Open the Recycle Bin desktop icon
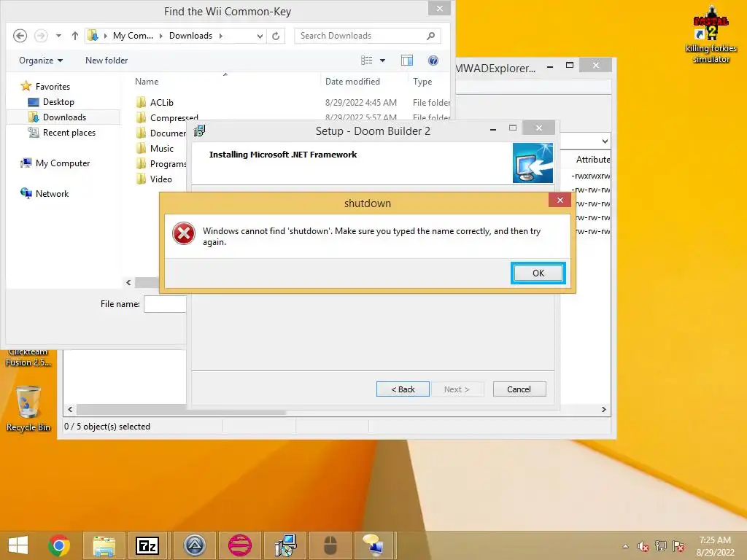The image size is (747, 560). [x=28, y=409]
